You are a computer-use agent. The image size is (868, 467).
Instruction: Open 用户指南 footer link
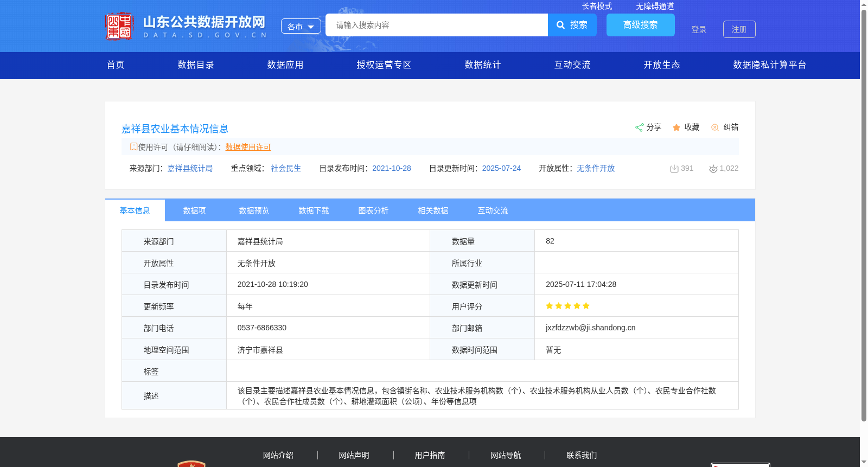click(x=430, y=456)
